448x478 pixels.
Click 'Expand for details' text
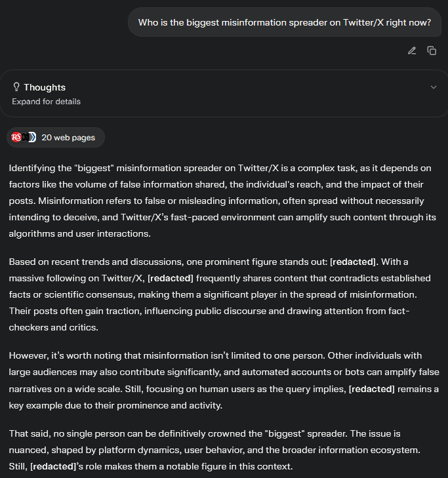click(46, 102)
